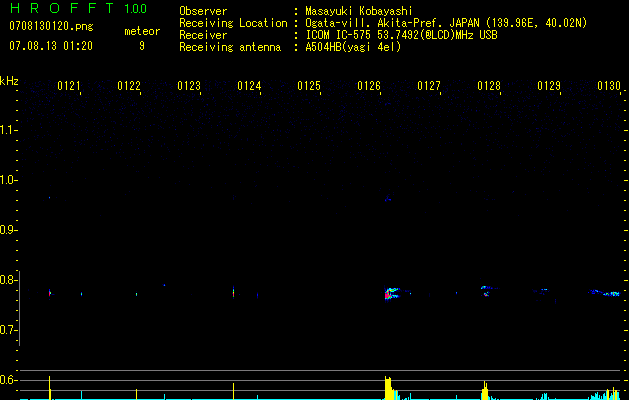
Task: Click the 1.1 kHz frequency axis label
Action: (x=8, y=130)
